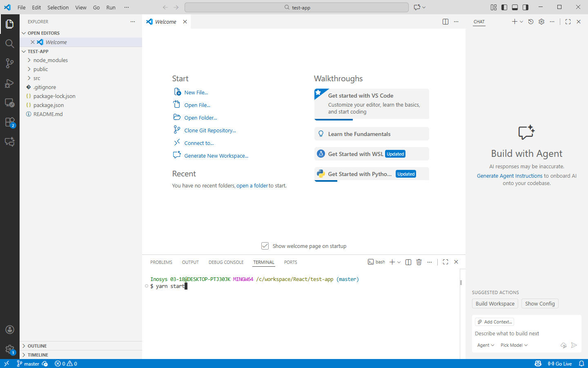Expand the Timeline section
This screenshot has width=588, height=368.
click(81, 355)
